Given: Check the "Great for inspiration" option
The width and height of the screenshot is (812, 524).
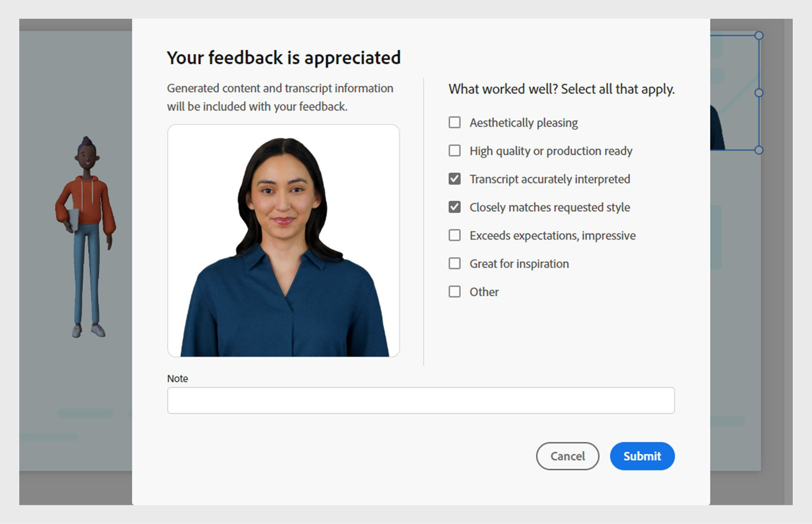Looking at the screenshot, I should pos(454,263).
